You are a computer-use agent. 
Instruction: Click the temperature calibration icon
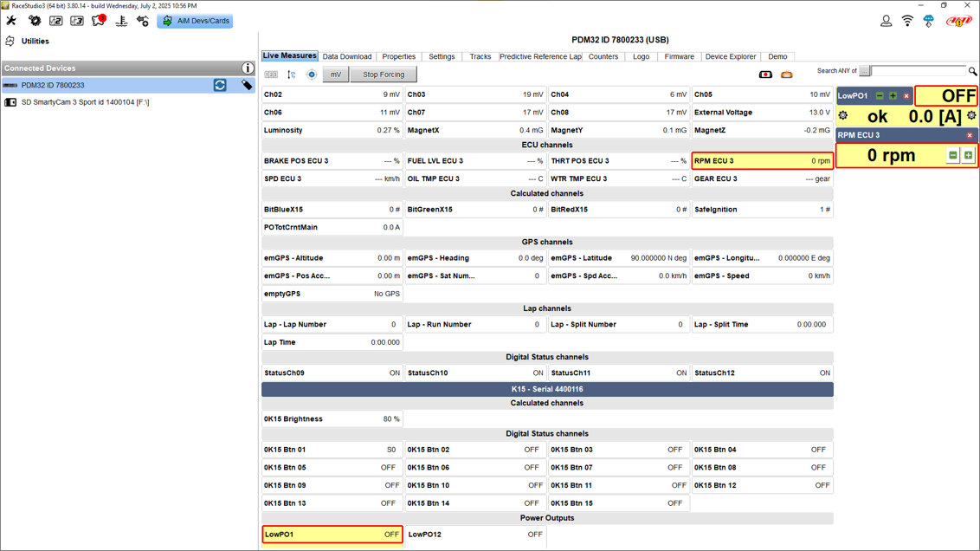tap(121, 21)
